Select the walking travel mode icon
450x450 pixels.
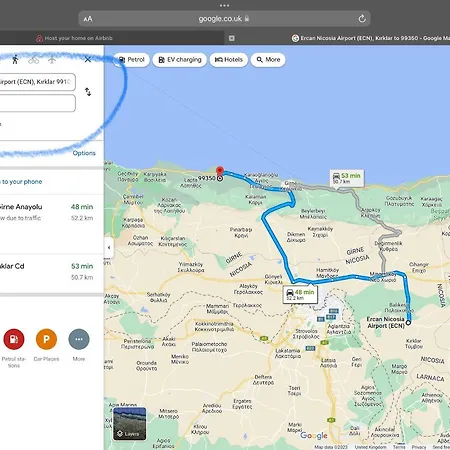click(15, 60)
